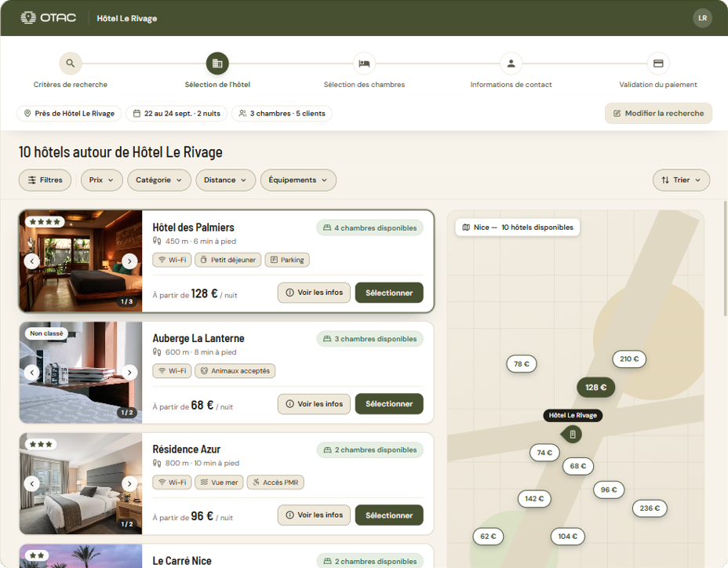The image size is (728, 568).
Task: Open the LR user avatar menu
Action: pos(702,18)
